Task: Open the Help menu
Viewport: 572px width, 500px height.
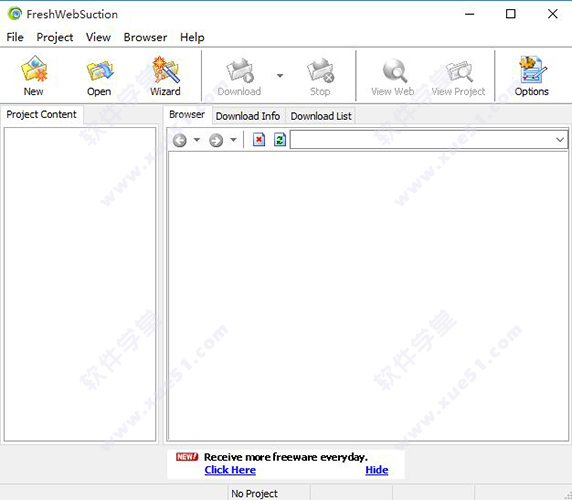Action: [x=192, y=37]
